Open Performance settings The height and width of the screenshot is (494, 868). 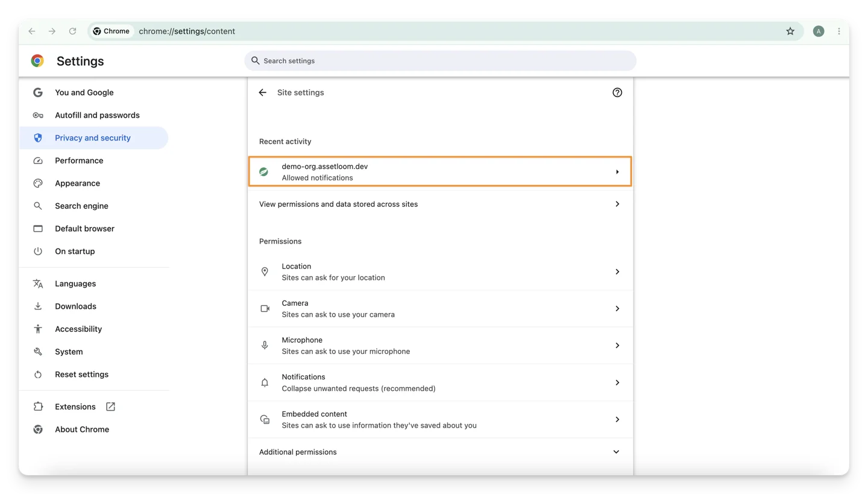coord(94,160)
